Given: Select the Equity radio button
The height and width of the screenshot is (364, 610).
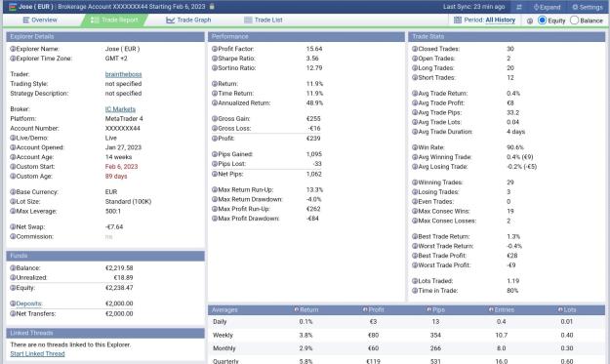Looking at the screenshot, I should click(542, 20).
